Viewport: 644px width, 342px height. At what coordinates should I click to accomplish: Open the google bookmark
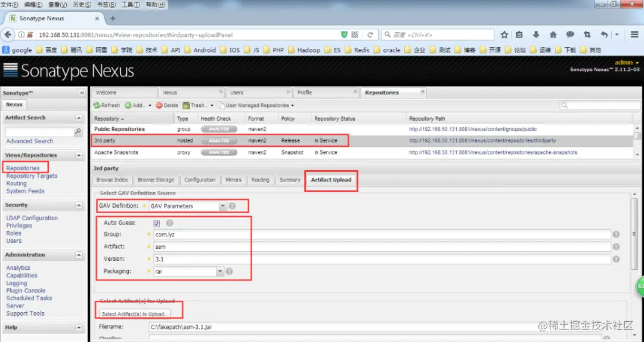click(x=17, y=50)
